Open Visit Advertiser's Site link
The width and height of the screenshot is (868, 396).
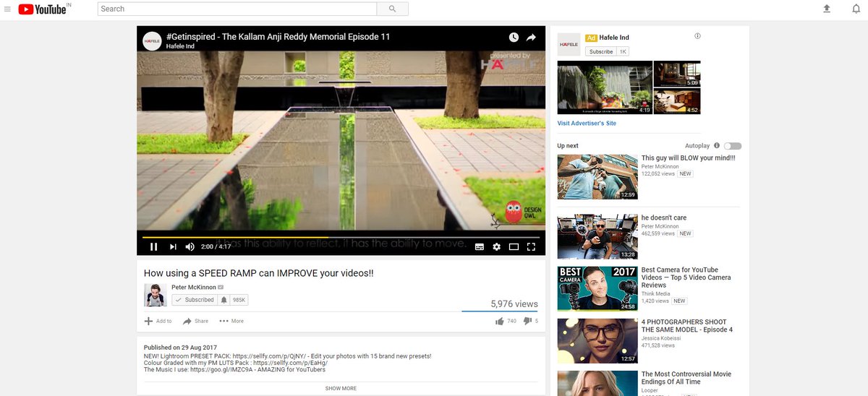[x=587, y=124]
